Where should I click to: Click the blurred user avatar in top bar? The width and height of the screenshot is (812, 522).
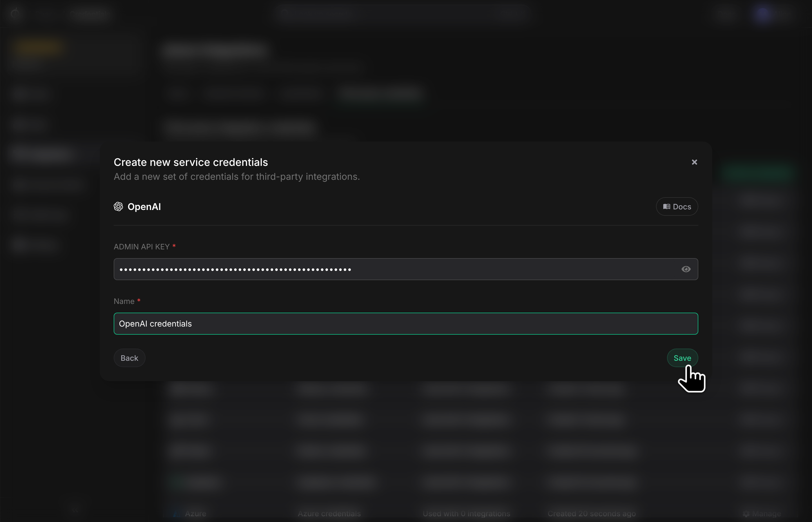[x=763, y=14]
